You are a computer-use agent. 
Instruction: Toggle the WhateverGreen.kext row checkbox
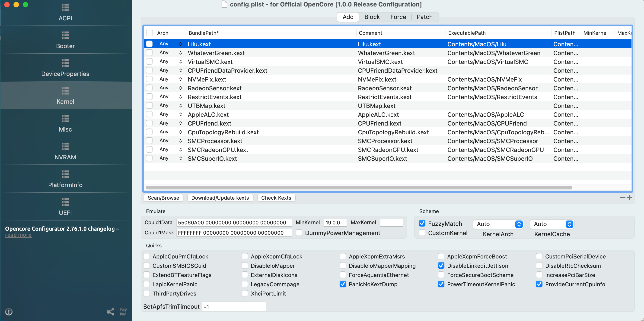pos(149,53)
